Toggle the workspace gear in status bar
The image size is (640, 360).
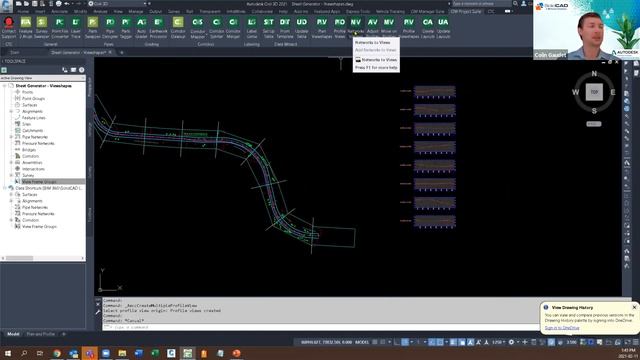[511, 342]
